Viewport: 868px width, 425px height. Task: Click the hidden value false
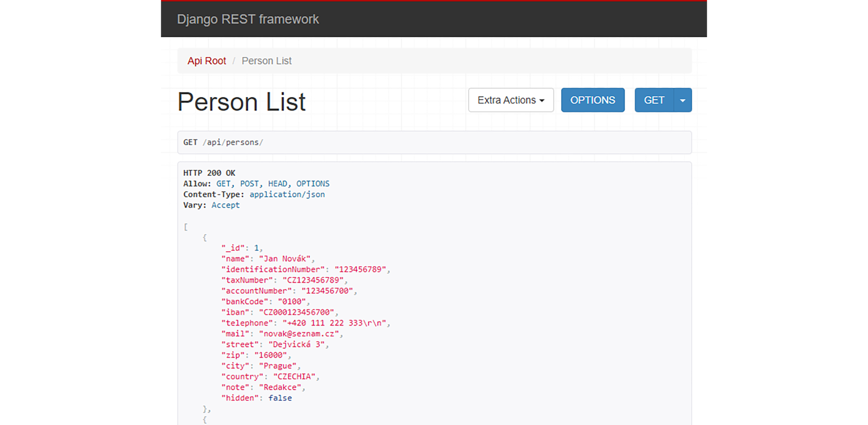(x=280, y=398)
